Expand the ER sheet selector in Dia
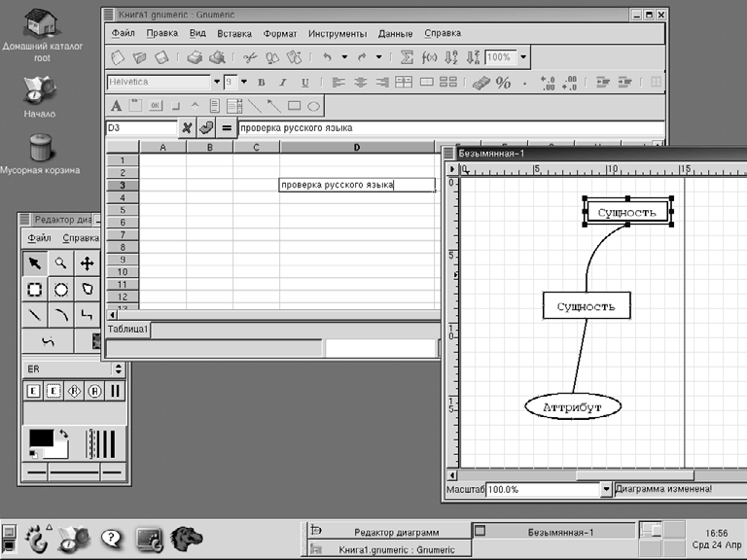Image resolution: width=747 pixels, height=560 pixels. (119, 368)
